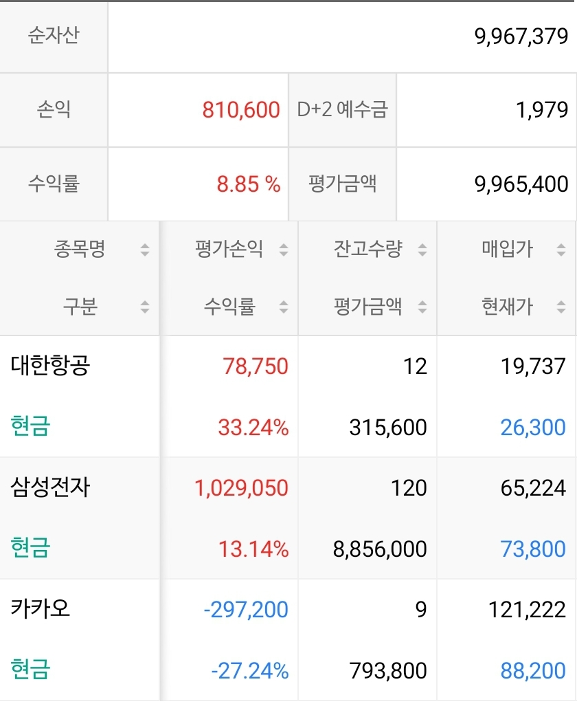This screenshot has height=728, width=577.
Task: Select the D+2 예수금 label
Action: (x=342, y=110)
